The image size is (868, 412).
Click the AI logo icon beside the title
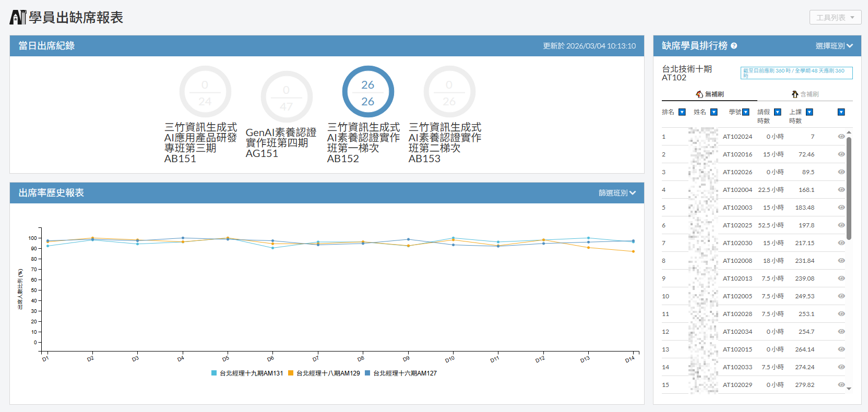pyautogui.click(x=18, y=17)
